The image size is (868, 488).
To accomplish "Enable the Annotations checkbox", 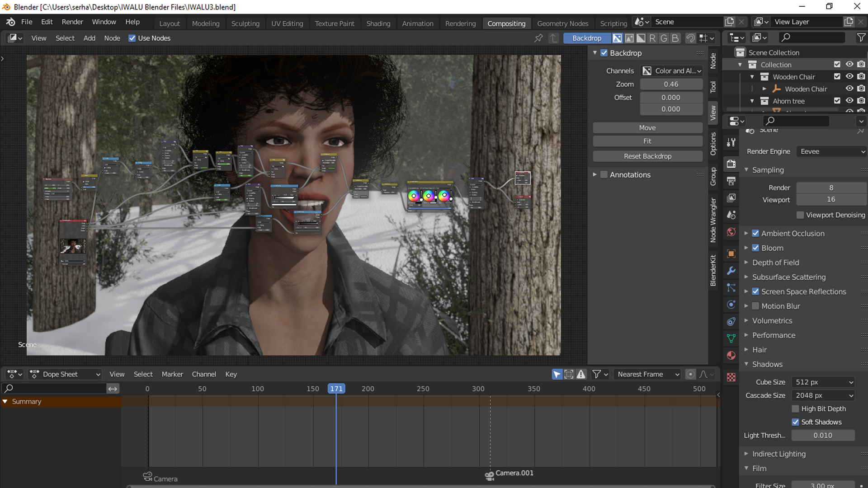I will 604,175.
